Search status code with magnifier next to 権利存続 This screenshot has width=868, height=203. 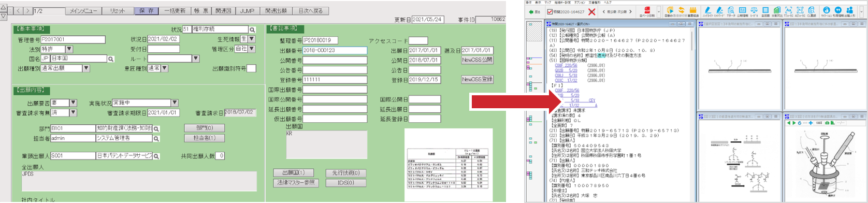253,30
